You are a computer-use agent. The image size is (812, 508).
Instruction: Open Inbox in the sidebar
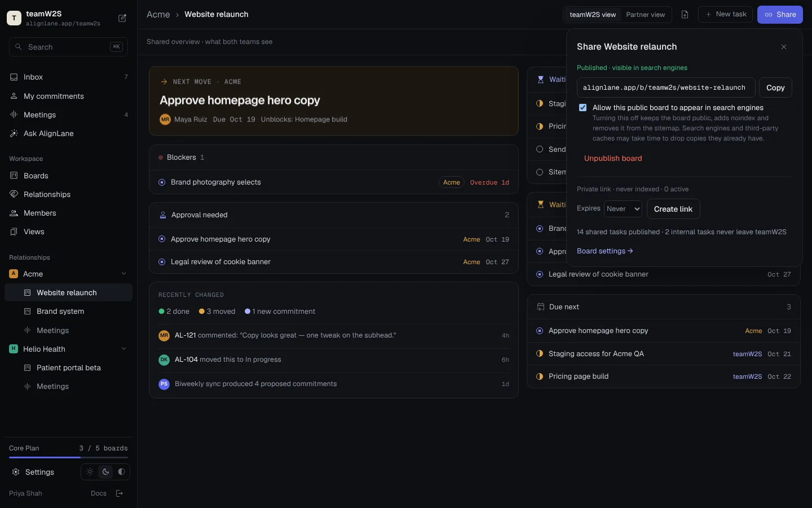[x=68, y=77]
